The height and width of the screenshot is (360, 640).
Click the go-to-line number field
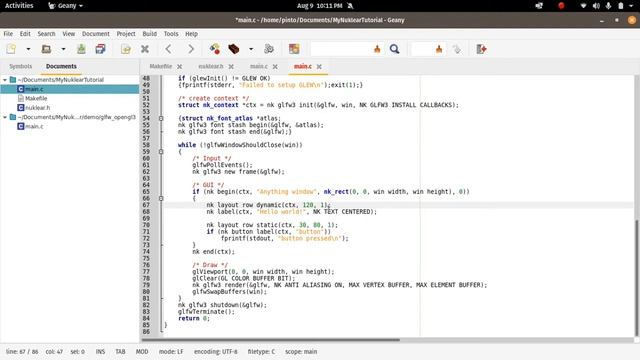pyautogui.click(x=422, y=49)
